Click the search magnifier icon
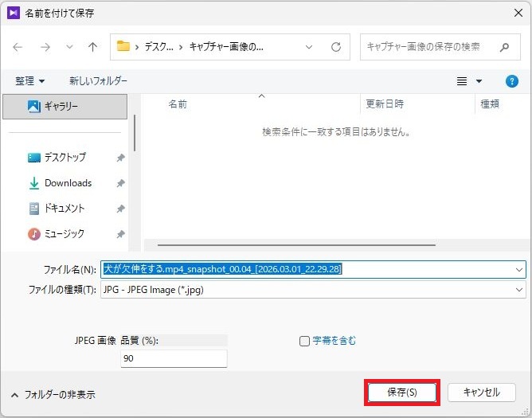Viewport: 532px width, 418px height. (504, 47)
